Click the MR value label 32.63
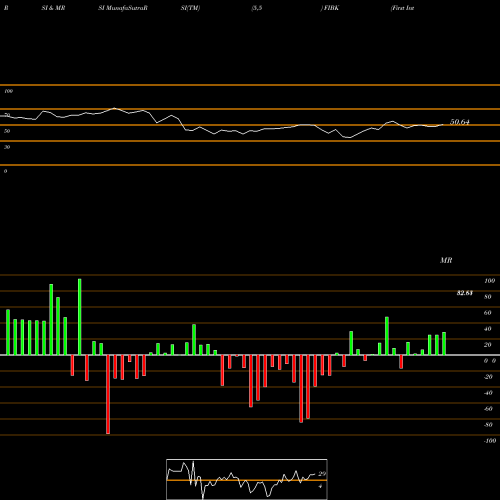The height and width of the screenshot is (500, 500). pyautogui.click(x=465, y=293)
